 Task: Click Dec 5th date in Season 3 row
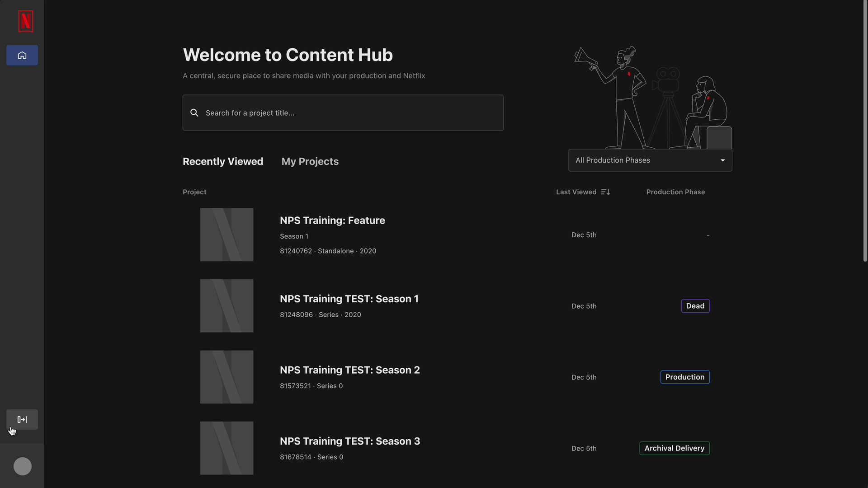tap(584, 448)
